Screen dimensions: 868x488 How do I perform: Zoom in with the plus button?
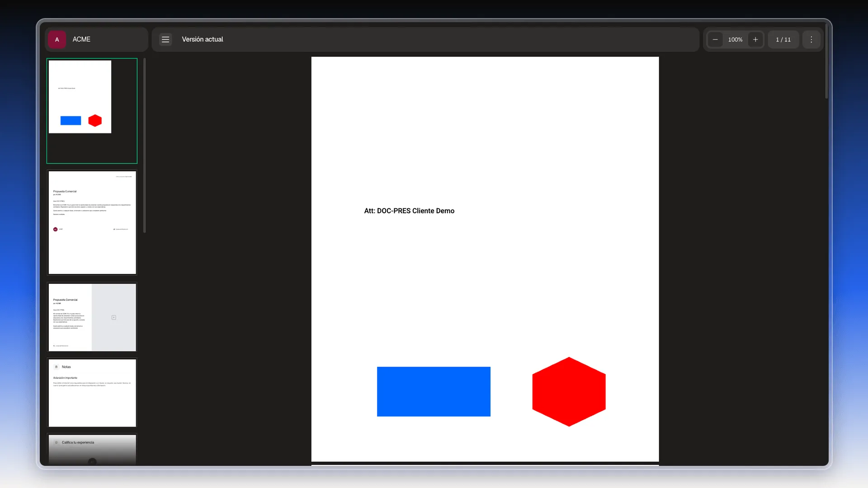click(755, 40)
